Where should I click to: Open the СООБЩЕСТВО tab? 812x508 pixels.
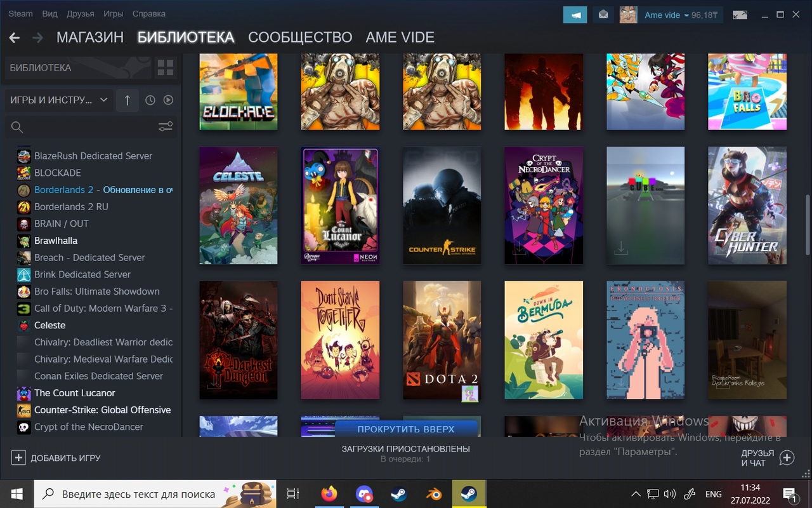tap(300, 37)
